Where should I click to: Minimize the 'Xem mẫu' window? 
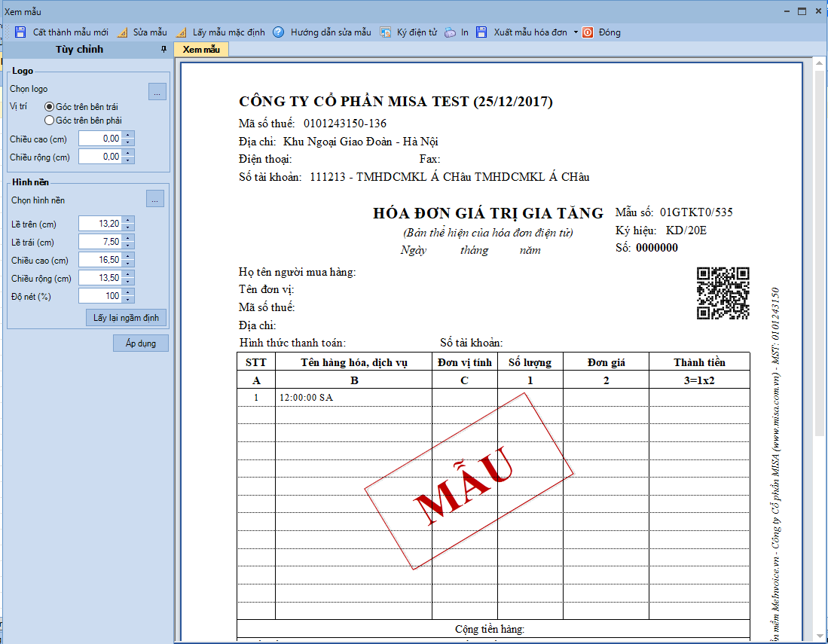tap(787, 11)
